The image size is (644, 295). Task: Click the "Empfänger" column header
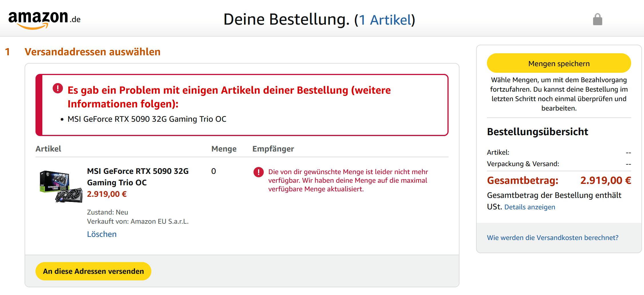tap(273, 149)
